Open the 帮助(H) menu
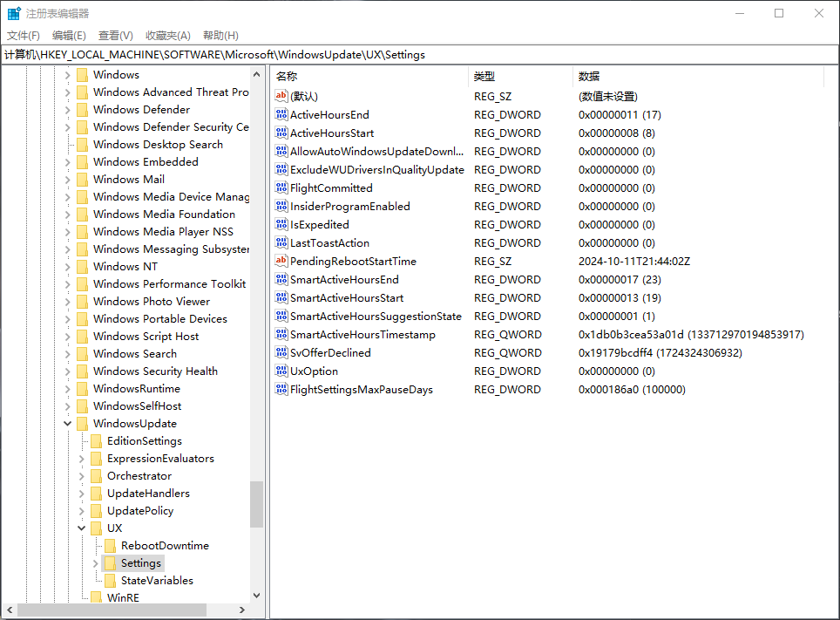Viewport: 840px width, 620px height. tap(220, 36)
